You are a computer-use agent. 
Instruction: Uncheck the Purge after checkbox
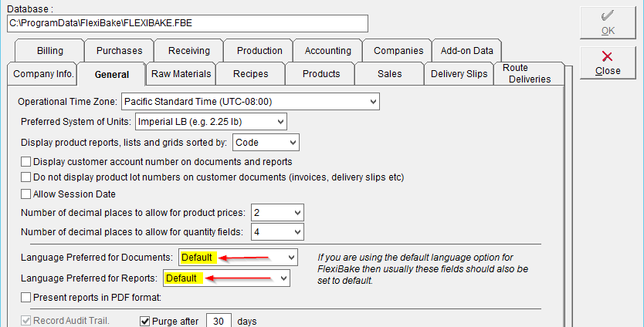pyautogui.click(x=144, y=321)
